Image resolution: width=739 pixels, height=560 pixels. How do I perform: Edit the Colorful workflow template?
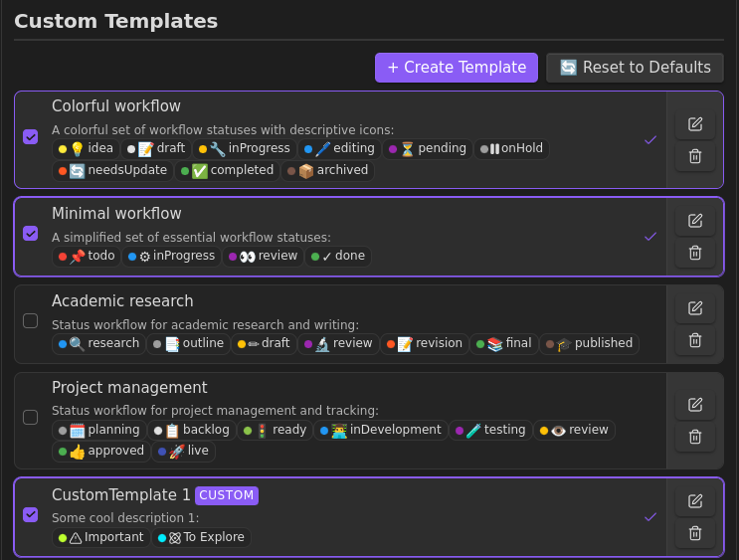695,124
